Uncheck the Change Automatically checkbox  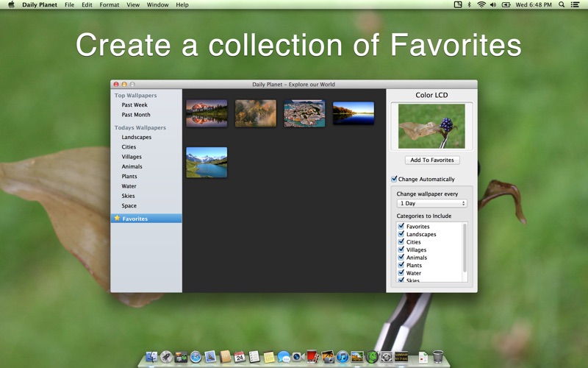coord(394,179)
